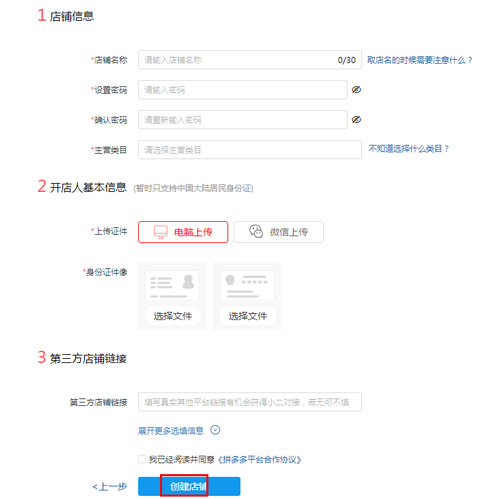The width and height of the screenshot is (500, 499).
Task: Click the ID card back placeholder image
Action: (247, 285)
